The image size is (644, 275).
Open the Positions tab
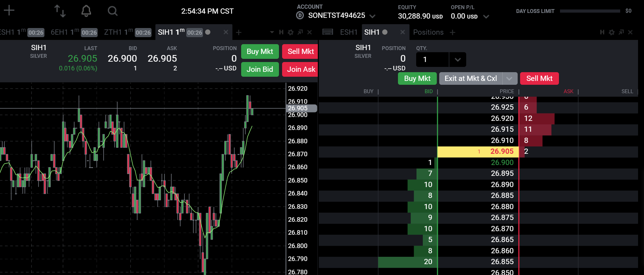[x=428, y=32]
